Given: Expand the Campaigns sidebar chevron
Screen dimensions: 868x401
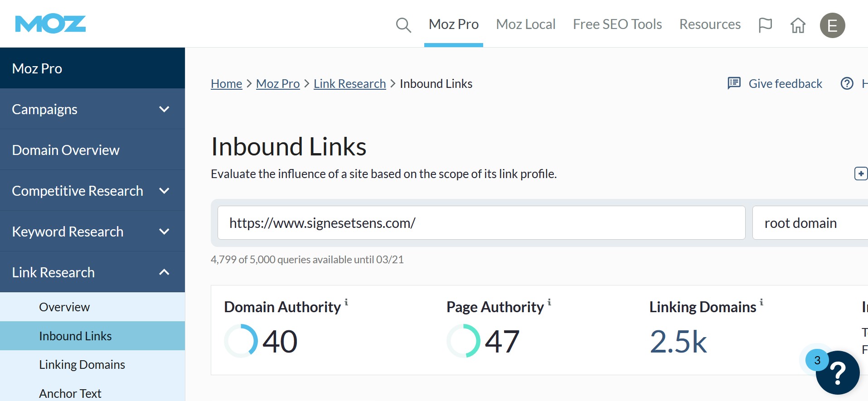Looking at the screenshot, I should (x=164, y=109).
